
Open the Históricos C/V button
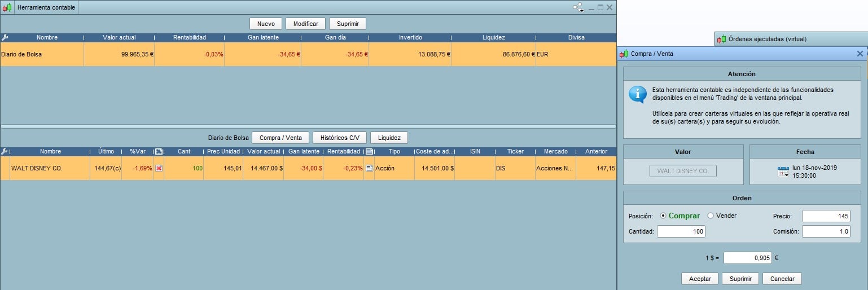coord(340,138)
